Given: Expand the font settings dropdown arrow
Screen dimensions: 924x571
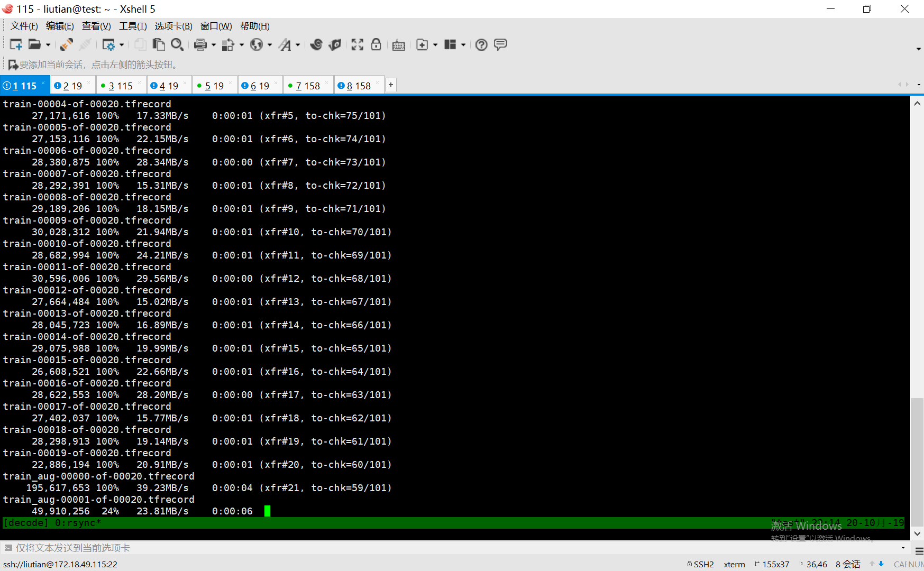Looking at the screenshot, I should point(297,44).
